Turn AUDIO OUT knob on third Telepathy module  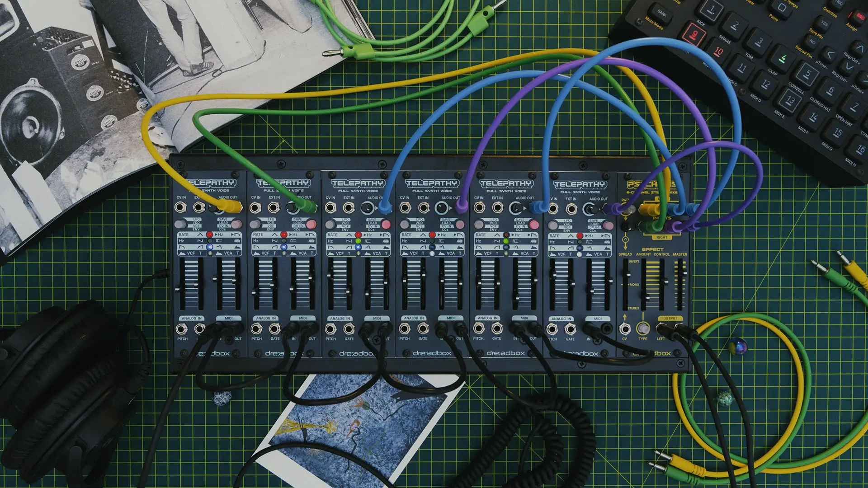367,208
